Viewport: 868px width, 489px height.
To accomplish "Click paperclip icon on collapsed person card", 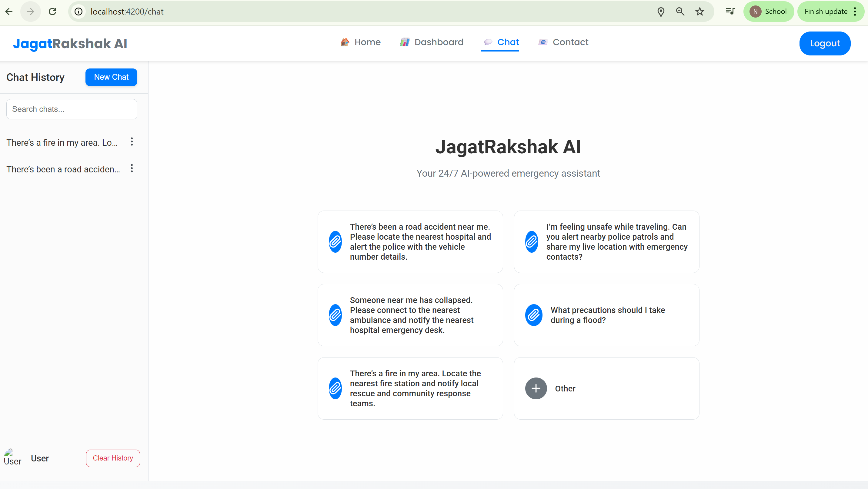I will (335, 315).
